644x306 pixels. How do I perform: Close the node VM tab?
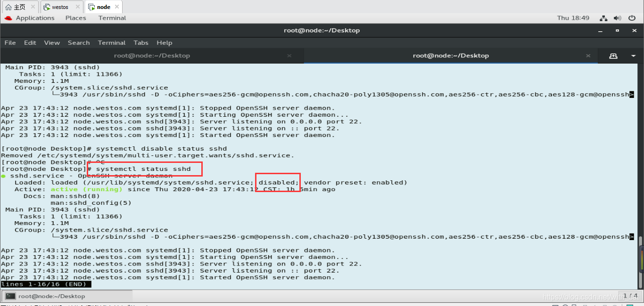tap(116, 7)
